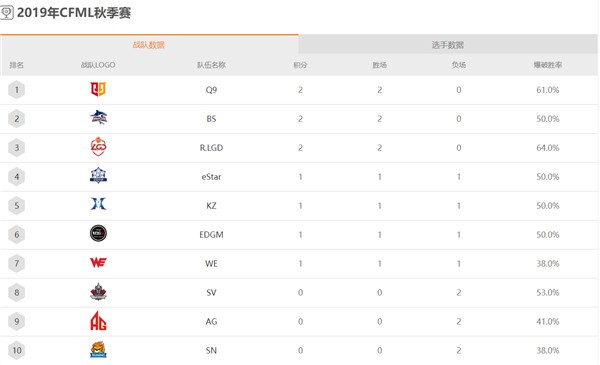
Task: Select the rank 1 hexagon badge
Action: pos(16,90)
